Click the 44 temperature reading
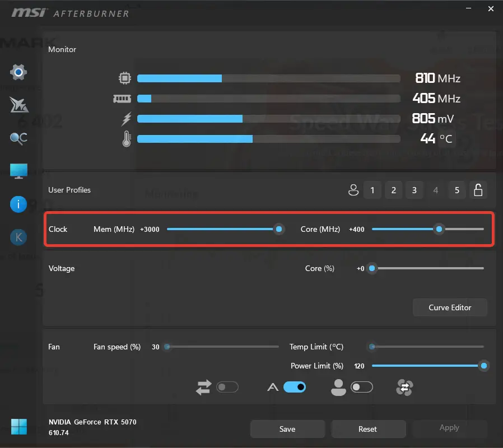The height and width of the screenshot is (448, 503). (428, 139)
